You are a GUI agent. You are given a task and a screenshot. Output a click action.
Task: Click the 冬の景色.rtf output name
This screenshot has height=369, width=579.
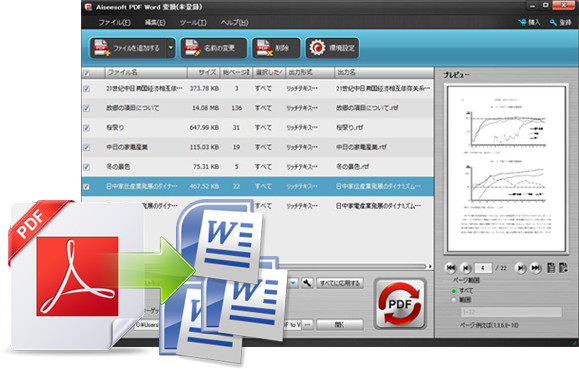[352, 167]
